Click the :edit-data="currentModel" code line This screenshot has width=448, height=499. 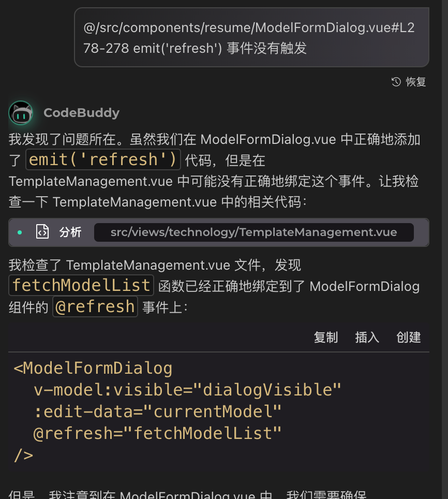pos(157,412)
